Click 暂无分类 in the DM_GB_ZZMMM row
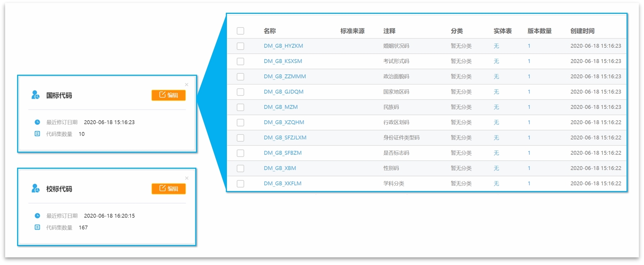This screenshot has height=265, width=644. [461, 77]
